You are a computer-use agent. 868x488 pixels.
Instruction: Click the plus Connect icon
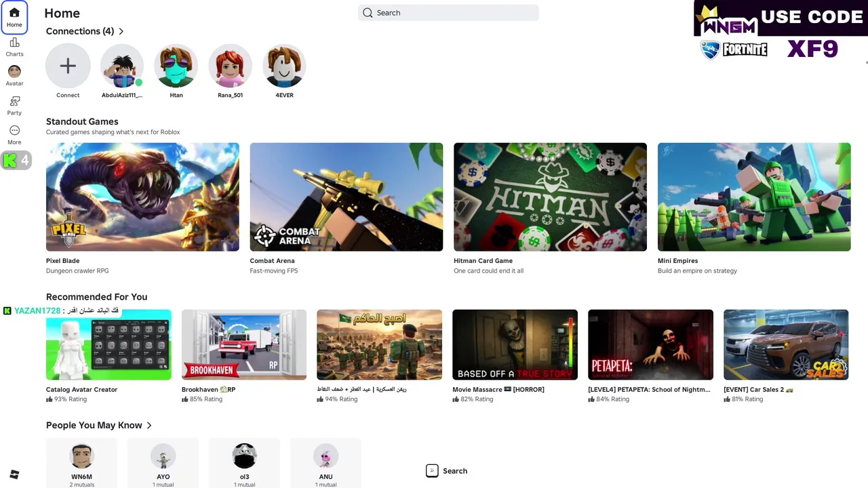click(x=68, y=66)
